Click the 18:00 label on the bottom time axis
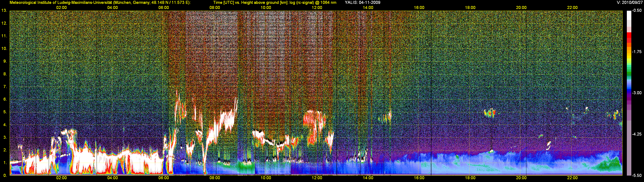Viewport: 644px width, 182px height. click(x=470, y=178)
